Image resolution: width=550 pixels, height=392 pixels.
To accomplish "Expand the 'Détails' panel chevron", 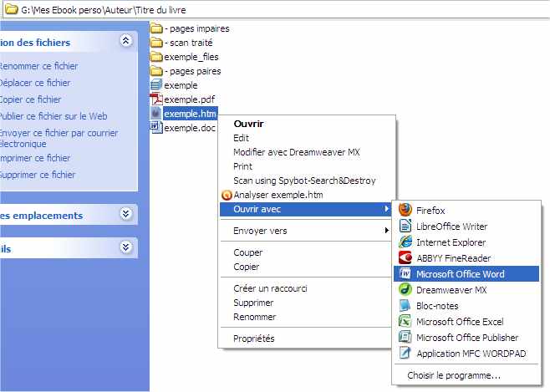I will point(126,247).
